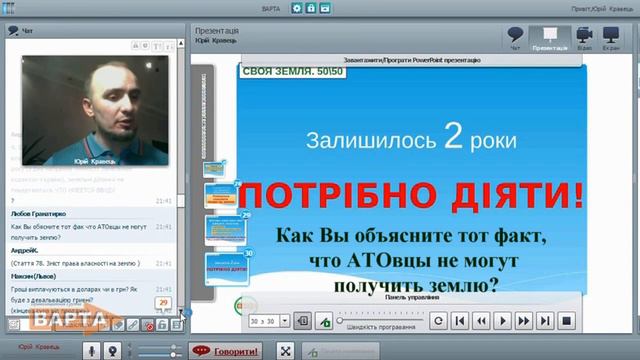Image resolution: width=640 pixels, height=360 pixels.
Task: Click the text size 'T' icon above video
Action: [x=157, y=47]
